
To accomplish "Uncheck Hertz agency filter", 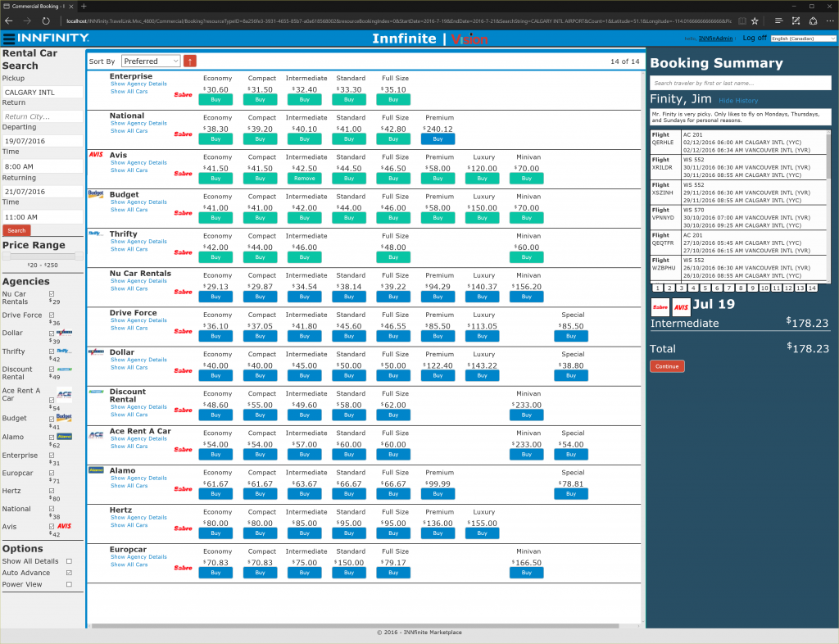I will pyautogui.click(x=52, y=491).
